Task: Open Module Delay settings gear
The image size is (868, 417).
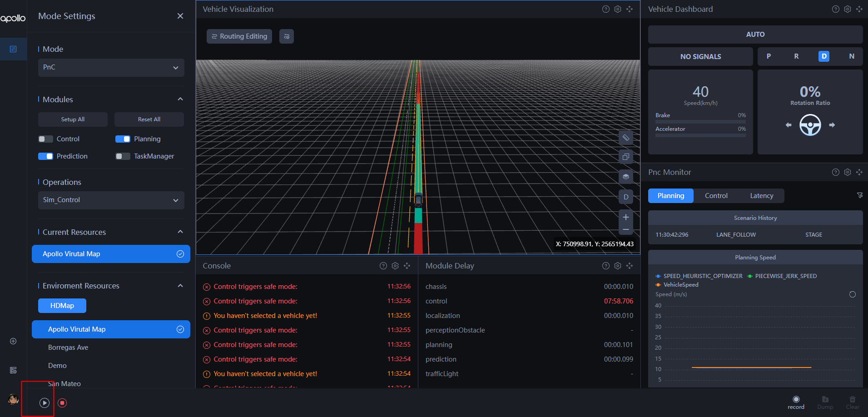Action: [618, 266]
